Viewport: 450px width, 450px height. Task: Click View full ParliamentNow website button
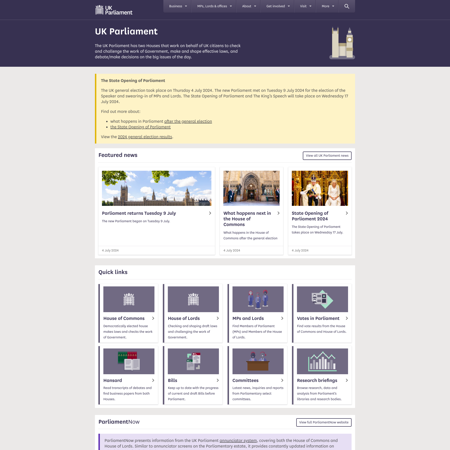pyautogui.click(x=324, y=422)
